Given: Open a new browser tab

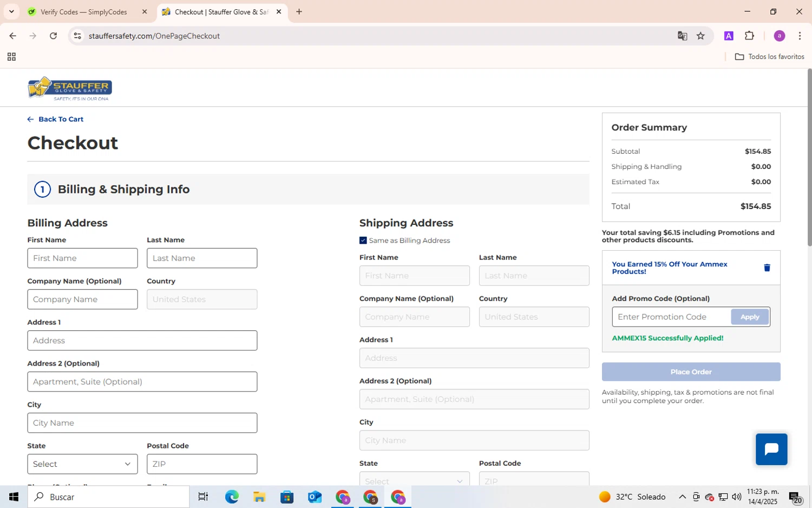Looking at the screenshot, I should tap(299, 11).
